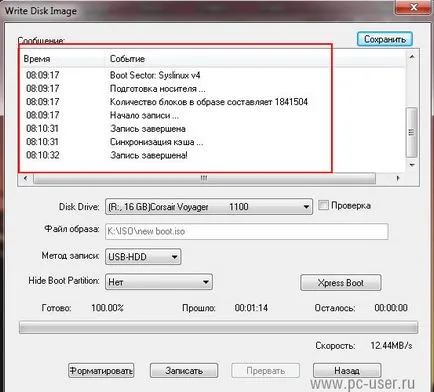The width and height of the screenshot is (434, 392).
Task: Close the Write Disk Image window
Action: [413, 7]
